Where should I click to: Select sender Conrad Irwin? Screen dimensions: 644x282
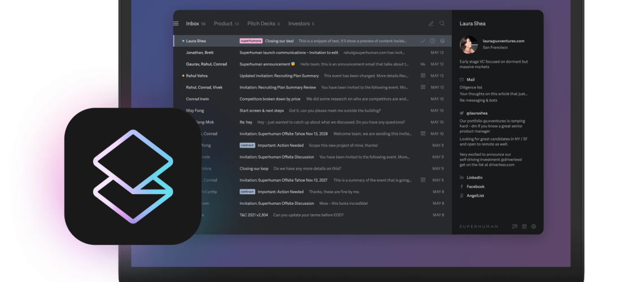point(198,99)
